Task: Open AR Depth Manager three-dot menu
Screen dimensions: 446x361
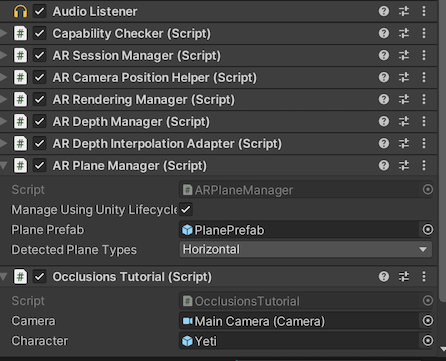Action: coord(424,121)
